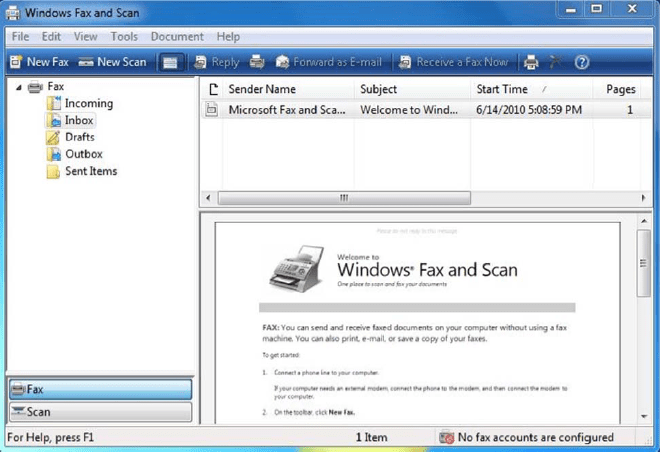This screenshot has width=660, height=452.
Task: Click right arrow of the horizontal scrollbar
Action: (x=643, y=198)
